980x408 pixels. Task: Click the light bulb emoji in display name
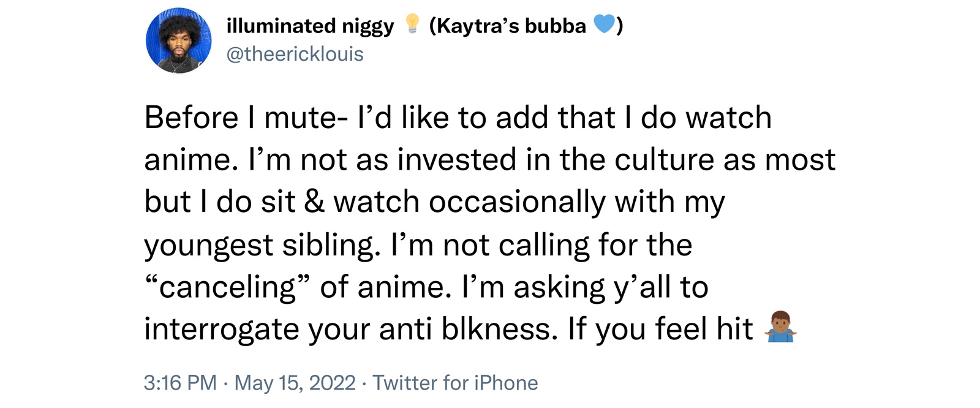tap(412, 25)
